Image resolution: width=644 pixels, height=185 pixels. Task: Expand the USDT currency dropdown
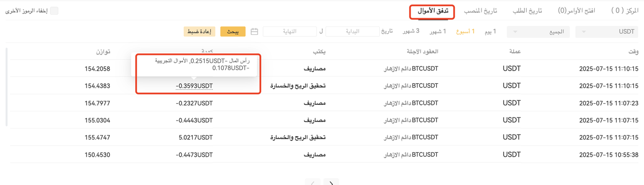pos(607,32)
